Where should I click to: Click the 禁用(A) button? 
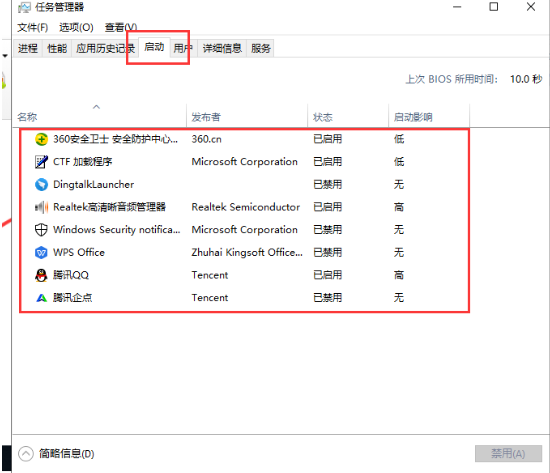pyautogui.click(x=508, y=454)
